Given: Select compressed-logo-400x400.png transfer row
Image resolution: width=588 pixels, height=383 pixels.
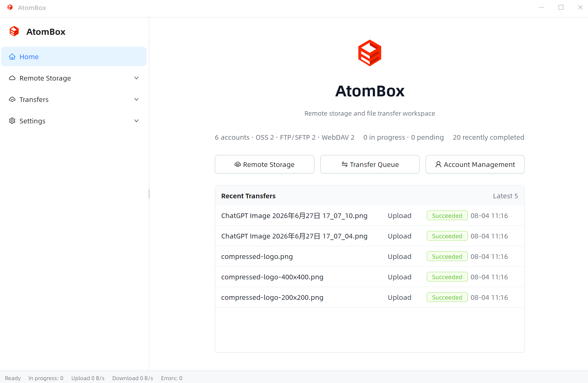Looking at the screenshot, I should [x=370, y=277].
